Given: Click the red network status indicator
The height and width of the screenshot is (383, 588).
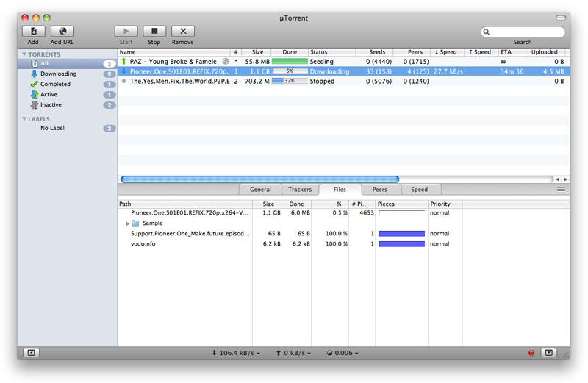Looking at the screenshot, I should click(531, 354).
